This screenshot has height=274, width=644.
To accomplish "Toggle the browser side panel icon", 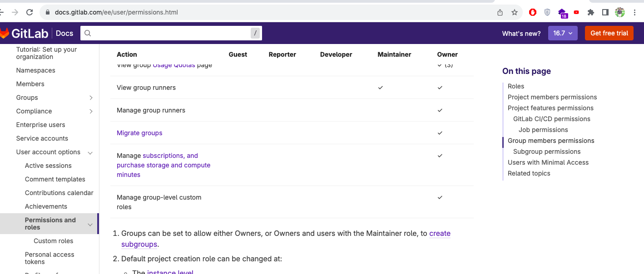I will coord(605,12).
